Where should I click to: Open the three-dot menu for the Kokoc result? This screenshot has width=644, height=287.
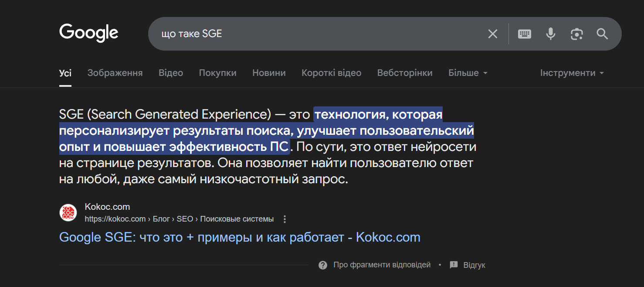pos(285,219)
